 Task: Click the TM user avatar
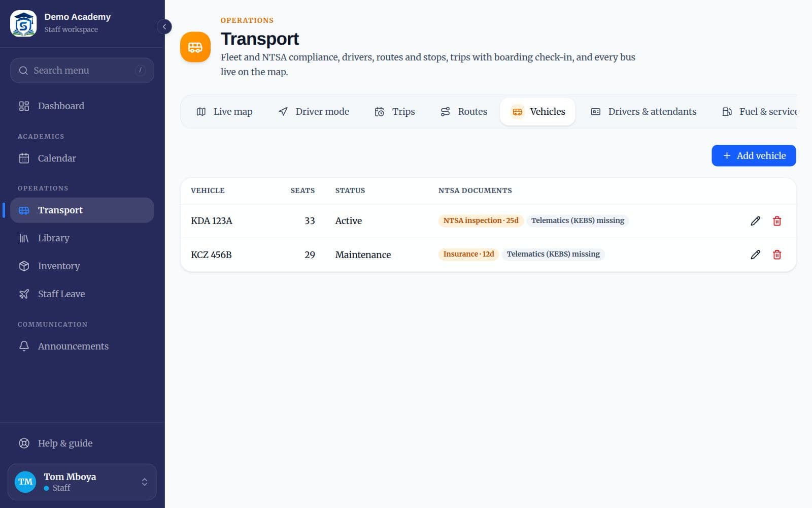pyautogui.click(x=25, y=482)
